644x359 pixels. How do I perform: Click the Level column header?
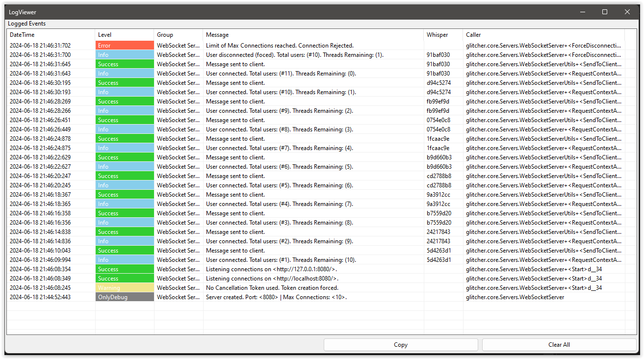click(105, 35)
